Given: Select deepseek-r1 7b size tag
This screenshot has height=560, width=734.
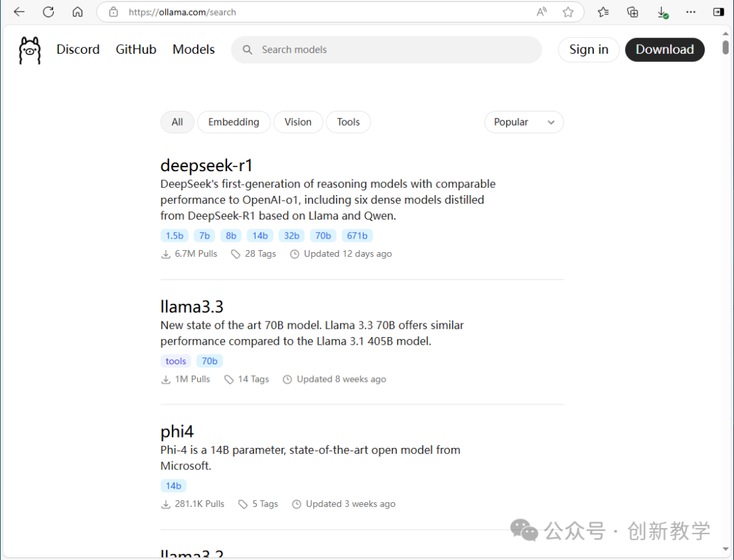Looking at the screenshot, I should pyautogui.click(x=205, y=236).
